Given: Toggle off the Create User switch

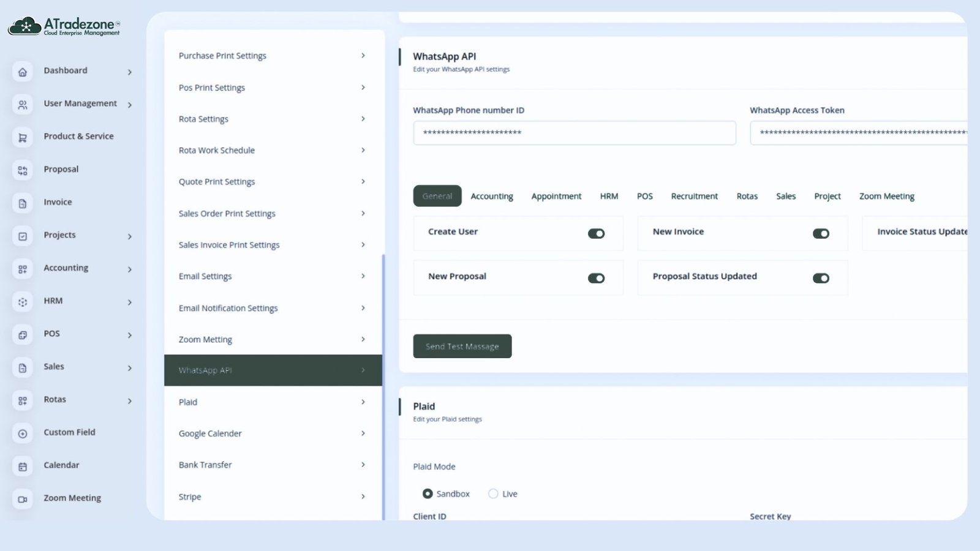Looking at the screenshot, I should tap(596, 233).
